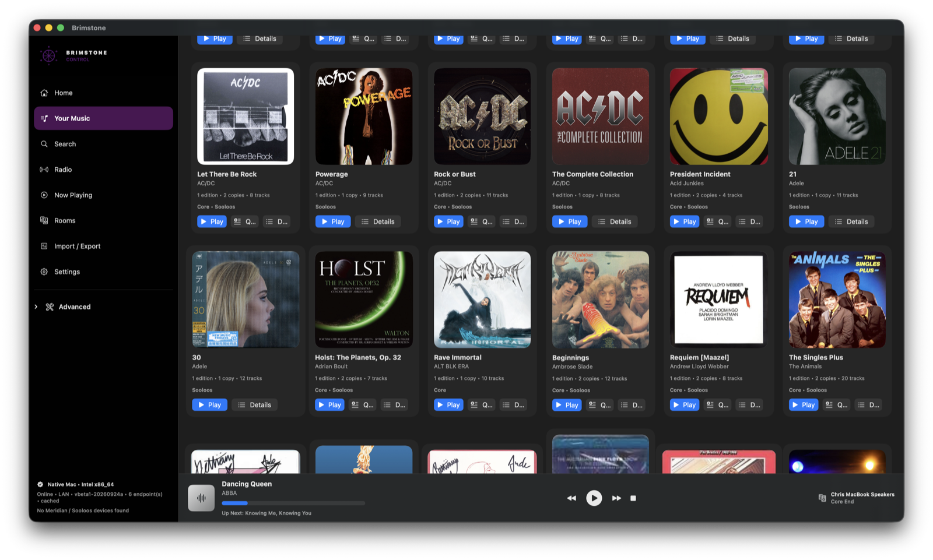Add The Singles Plus to the queue

coord(837,405)
